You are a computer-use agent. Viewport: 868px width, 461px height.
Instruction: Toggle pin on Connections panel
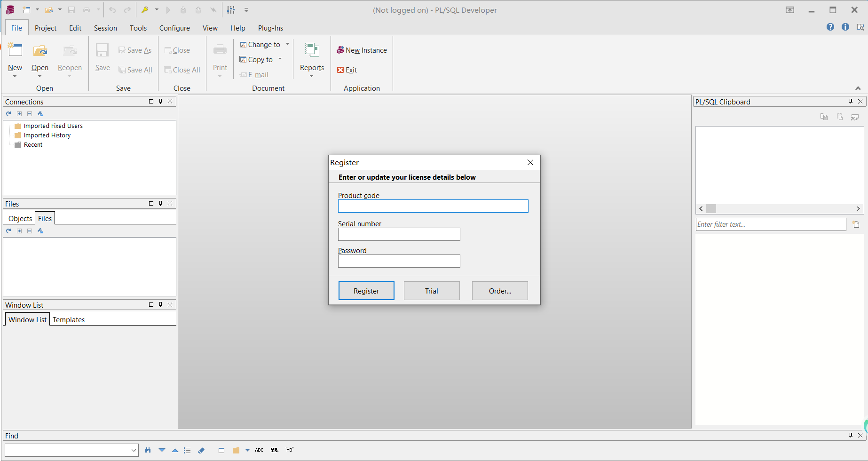[160, 101]
